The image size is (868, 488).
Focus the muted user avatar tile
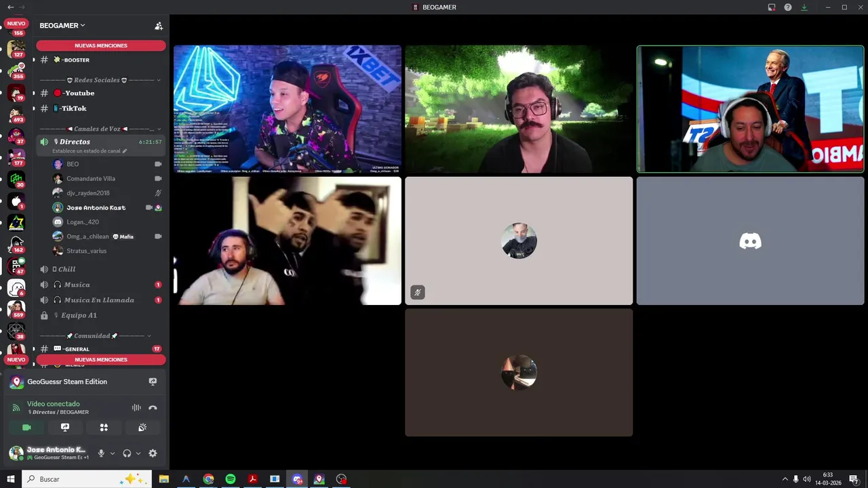(519, 241)
